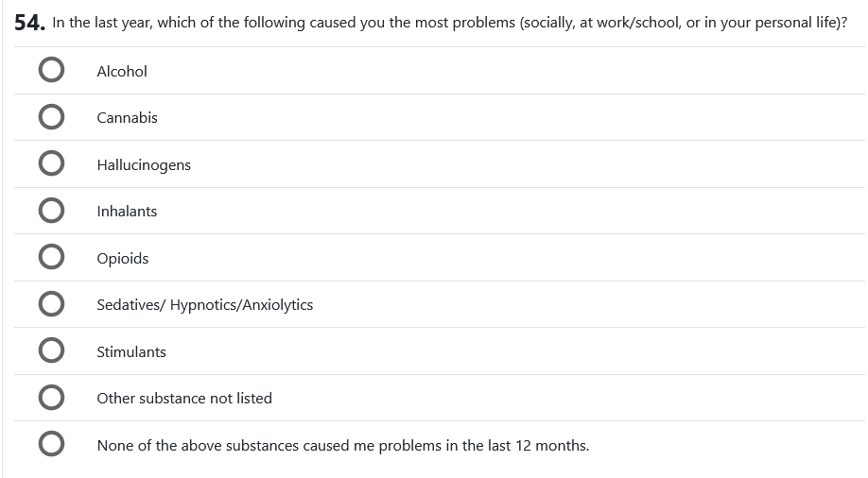
Task: Select the Opioids radio button
Action: pos(52,258)
